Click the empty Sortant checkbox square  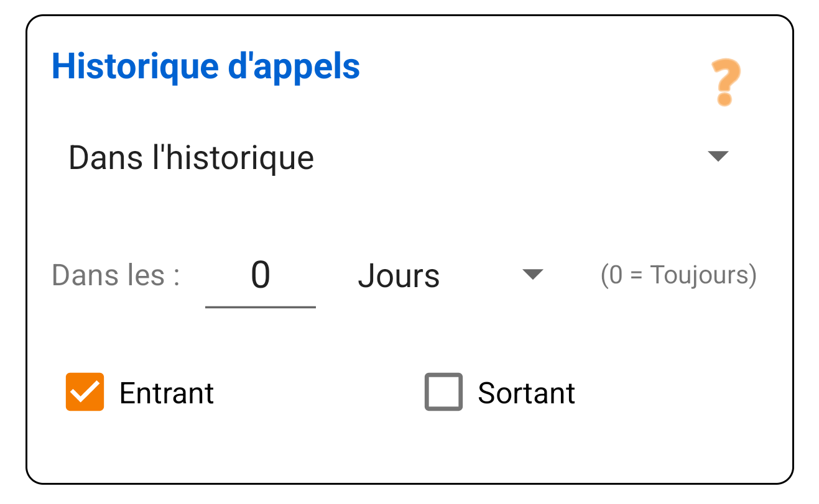pyautogui.click(x=443, y=392)
